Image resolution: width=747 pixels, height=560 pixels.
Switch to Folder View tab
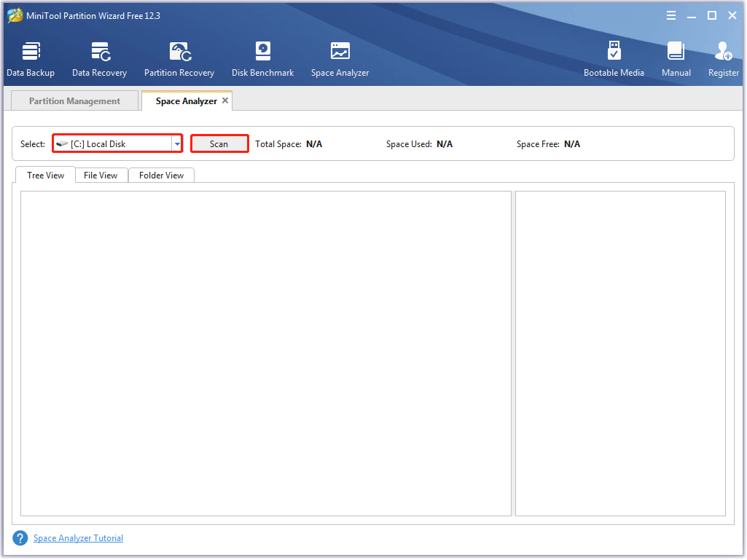pos(161,176)
